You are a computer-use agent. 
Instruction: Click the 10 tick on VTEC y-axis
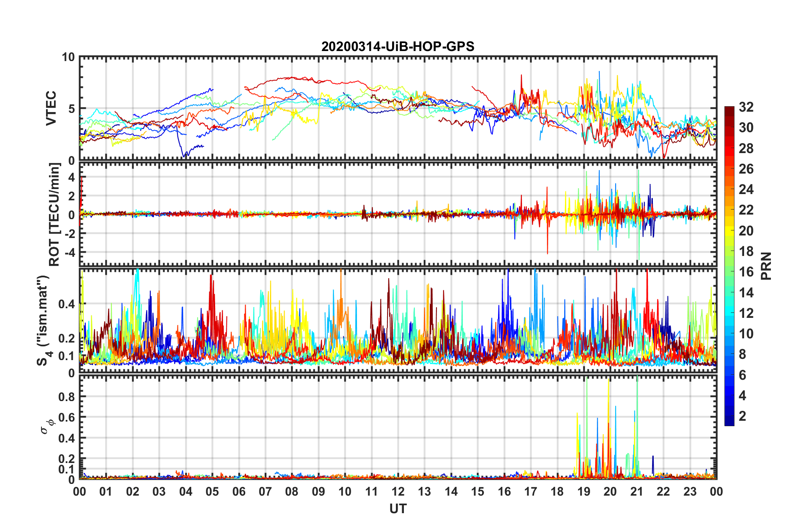[x=68, y=57]
